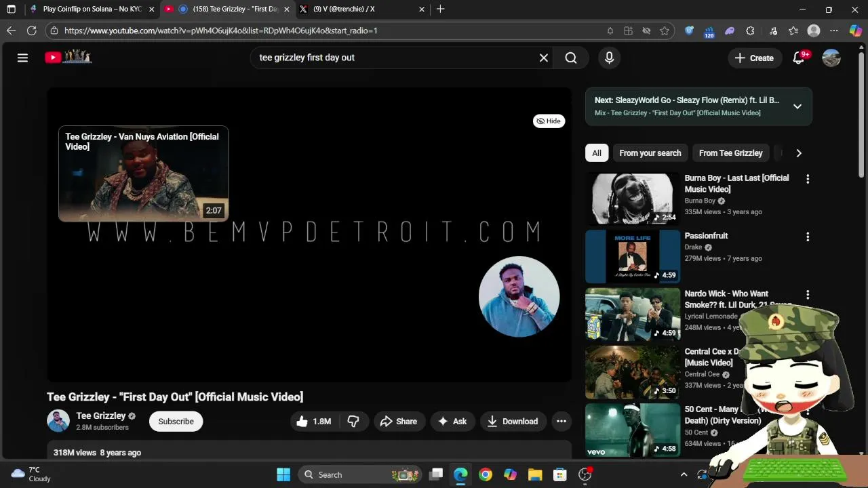The image size is (868, 488).
Task: Open Windows Start menu
Action: click(x=283, y=474)
